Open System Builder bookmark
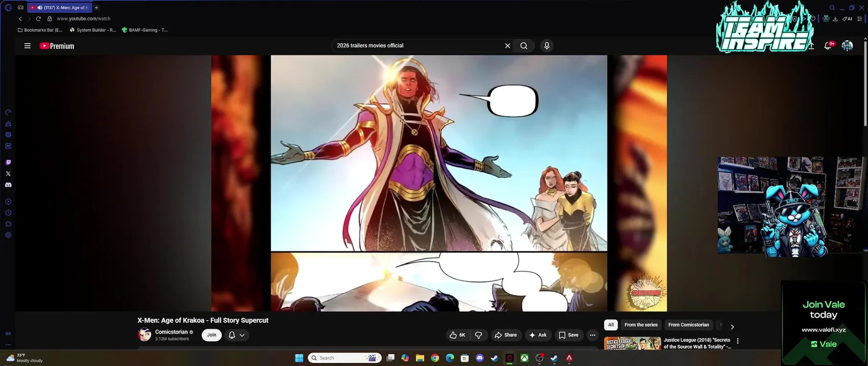This screenshot has width=868, height=366. [x=93, y=30]
